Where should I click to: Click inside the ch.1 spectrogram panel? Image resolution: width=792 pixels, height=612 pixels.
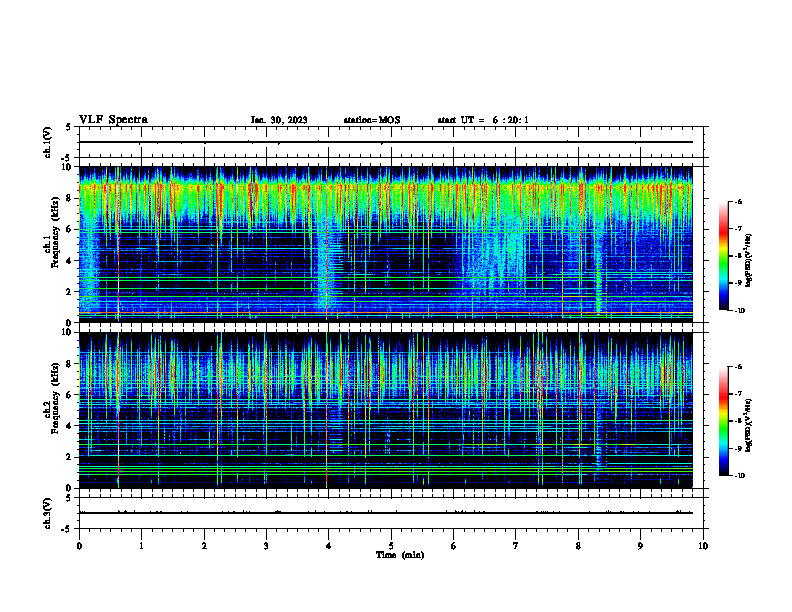(386, 244)
